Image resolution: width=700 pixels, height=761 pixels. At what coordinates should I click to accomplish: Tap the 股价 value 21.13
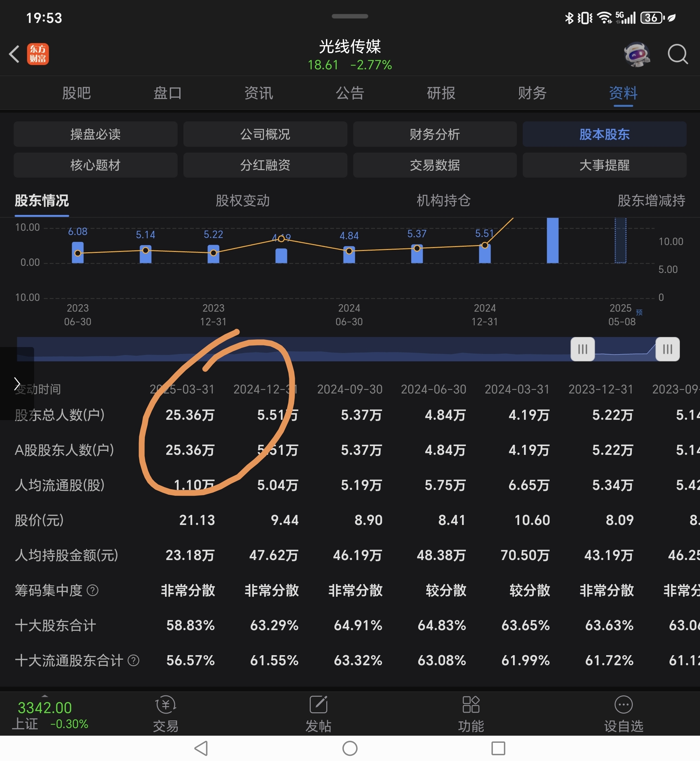tap(197, 520)
